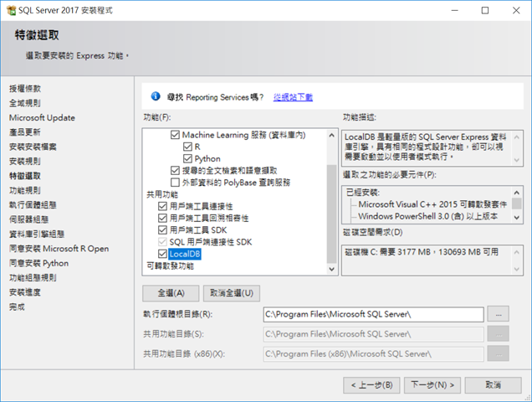Select the 功能組態規則 step

(33, 278)
